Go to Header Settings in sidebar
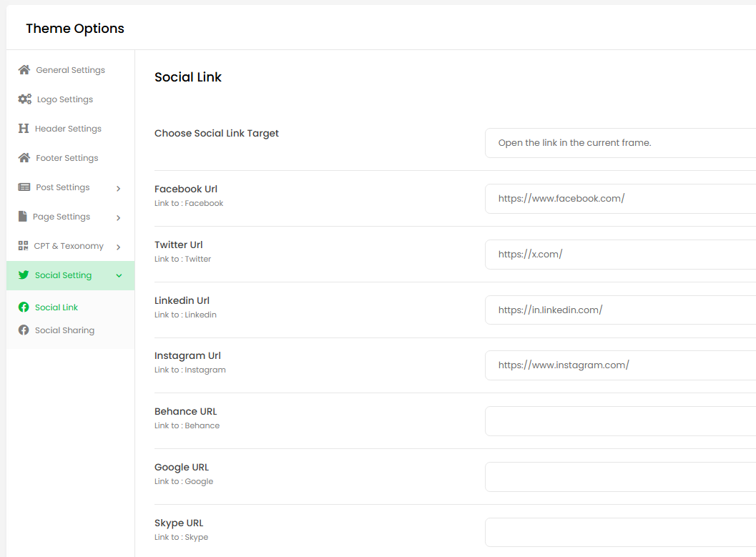This screenshot has height=557, width=756. click(69, 129)
